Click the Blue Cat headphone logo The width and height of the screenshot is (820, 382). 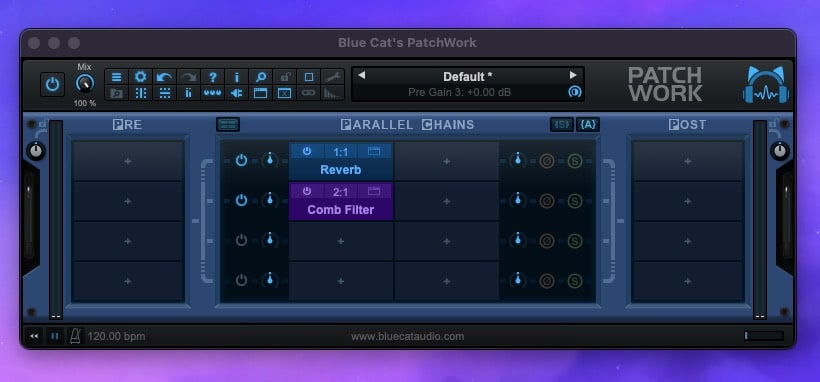[766, 84]
